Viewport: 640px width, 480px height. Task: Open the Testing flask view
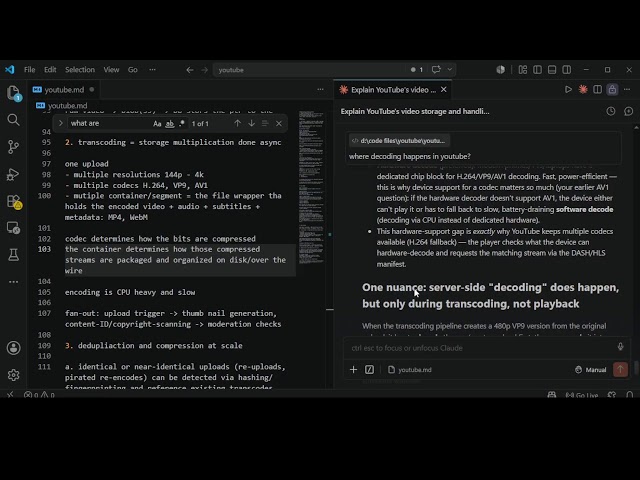[x=13, y=255]
